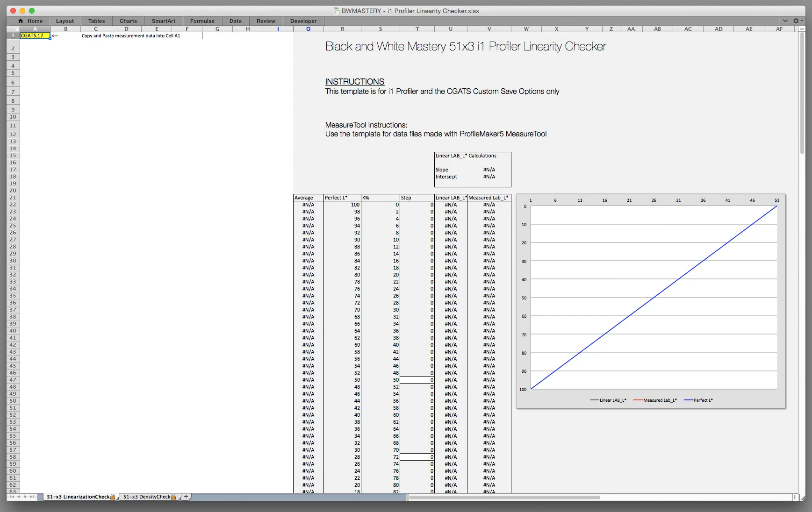Click the 'Linear LAB_L* Calculations' box title
Screen dimensions: 812x512
pos(466,156)
